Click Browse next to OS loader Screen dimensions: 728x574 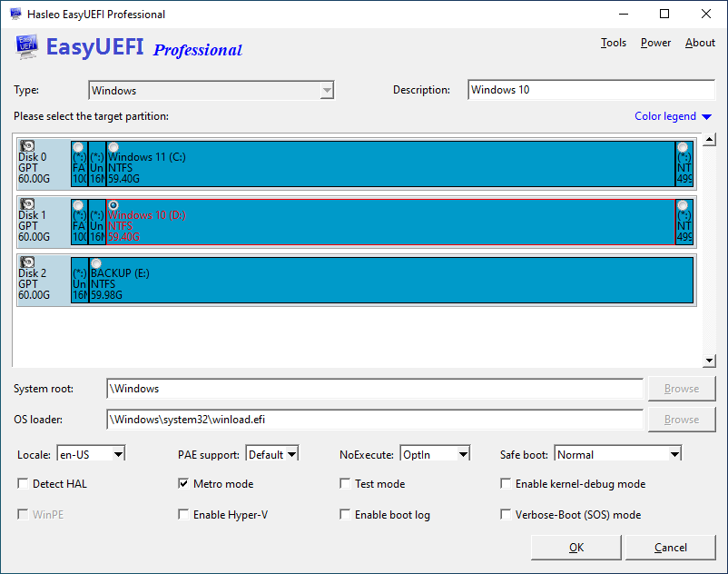tap(682, 420)
